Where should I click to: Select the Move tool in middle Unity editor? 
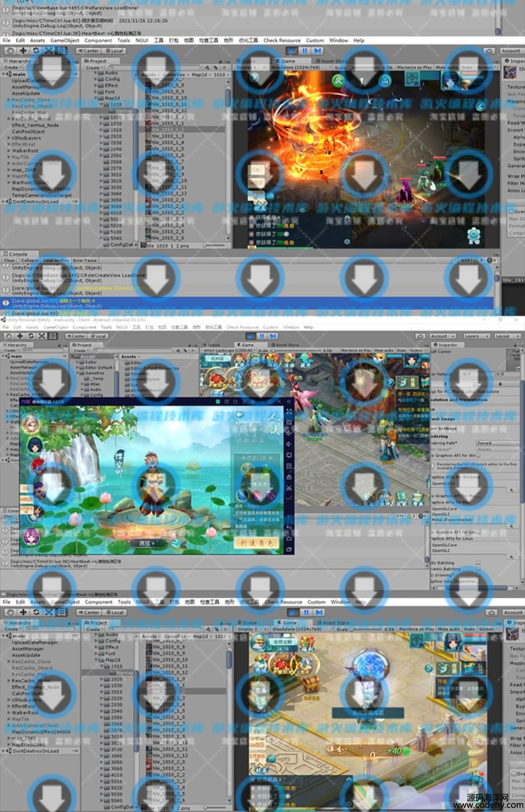[x=20, y=336]
